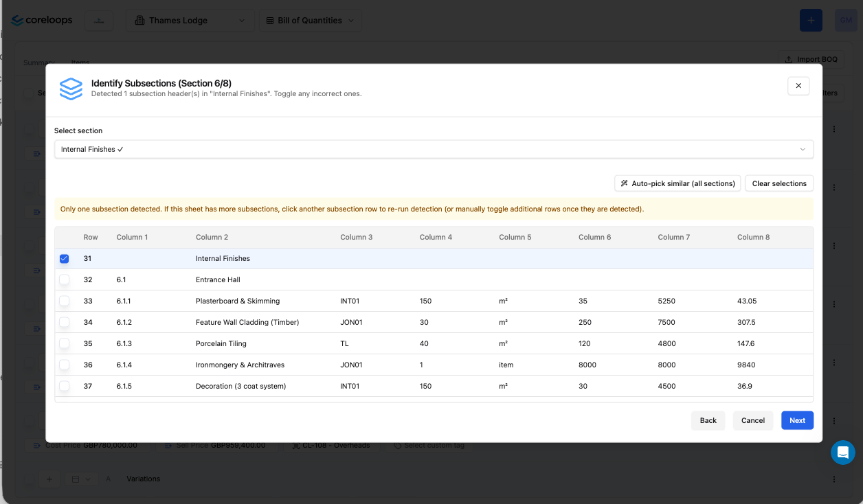Viewport: 863px width, 504px height.
Task: Click the CL-108 - Overheads tag
Action: coord(333,446)
